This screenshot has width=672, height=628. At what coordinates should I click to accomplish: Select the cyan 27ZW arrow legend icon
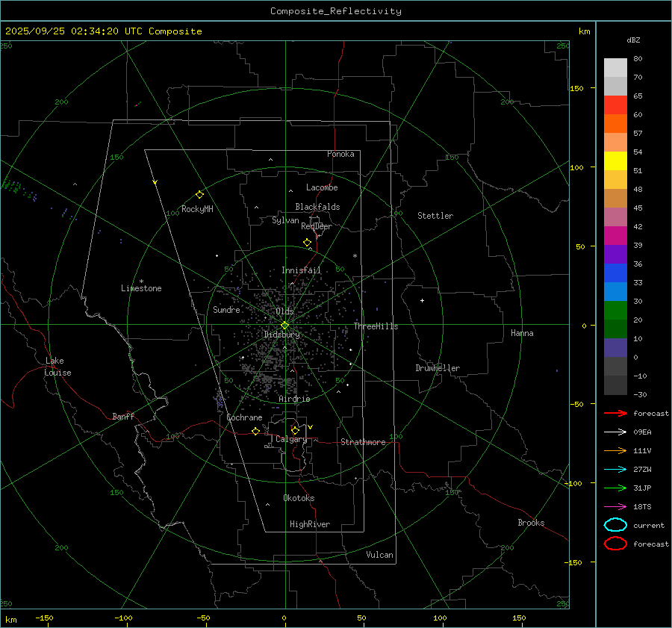(x=615, y=469)
